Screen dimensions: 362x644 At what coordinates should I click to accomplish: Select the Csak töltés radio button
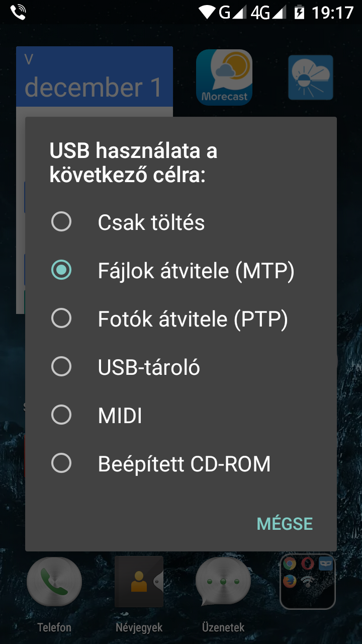[x=61, y=222]
